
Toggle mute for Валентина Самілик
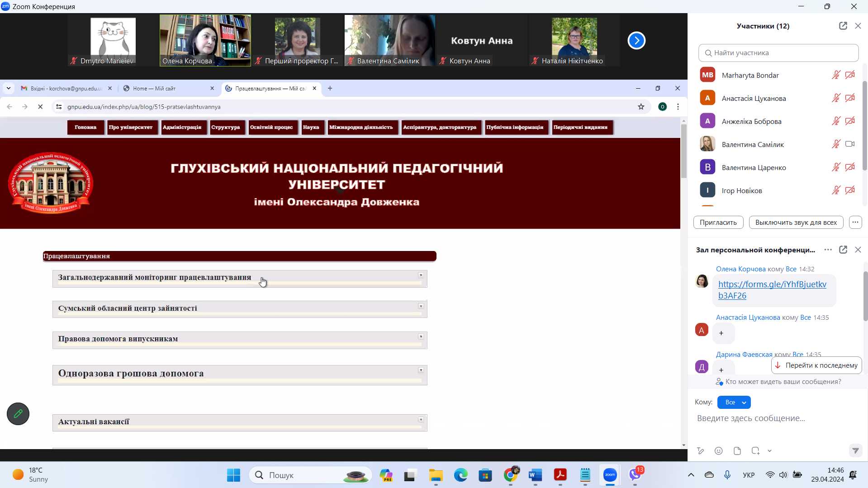pyautogui.click(x=836, y=144)
